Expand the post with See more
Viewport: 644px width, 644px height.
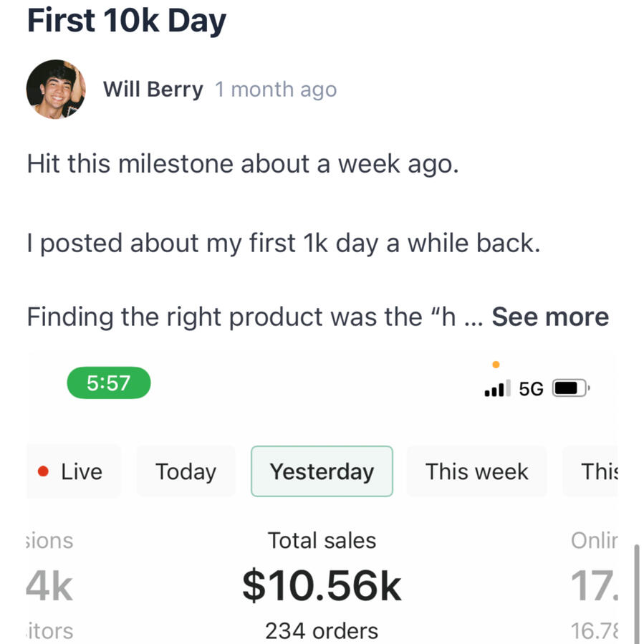550,317
